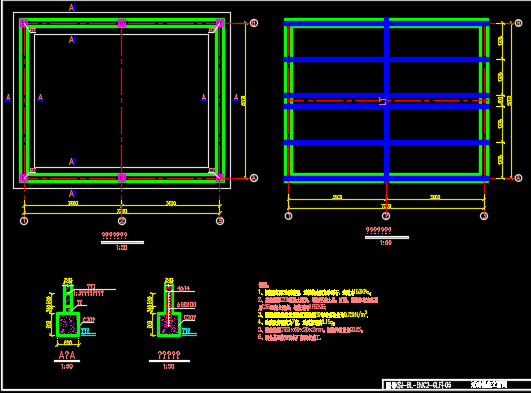
Task: Select magenta column at grid 1-A in left plan
Action: point(24,178)
